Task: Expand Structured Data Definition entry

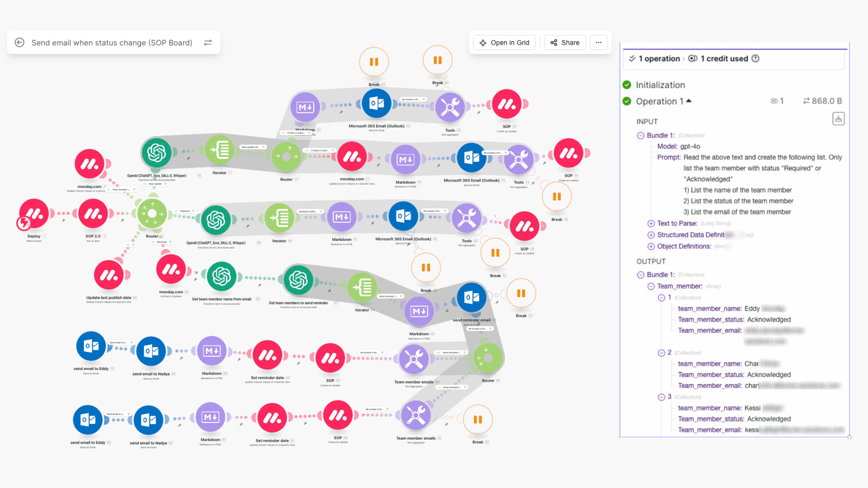Action: coord(651,235)
